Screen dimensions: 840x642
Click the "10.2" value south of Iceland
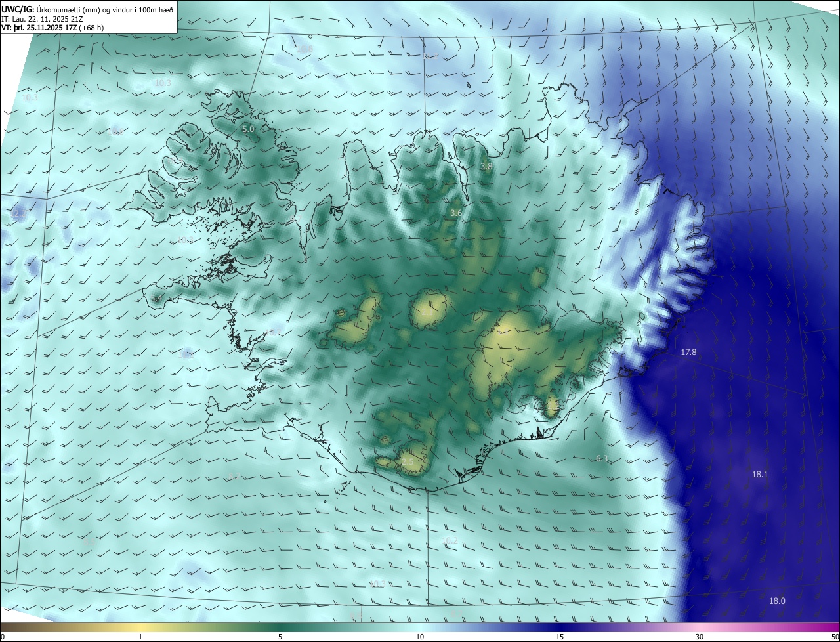click(x=450, y=541)
